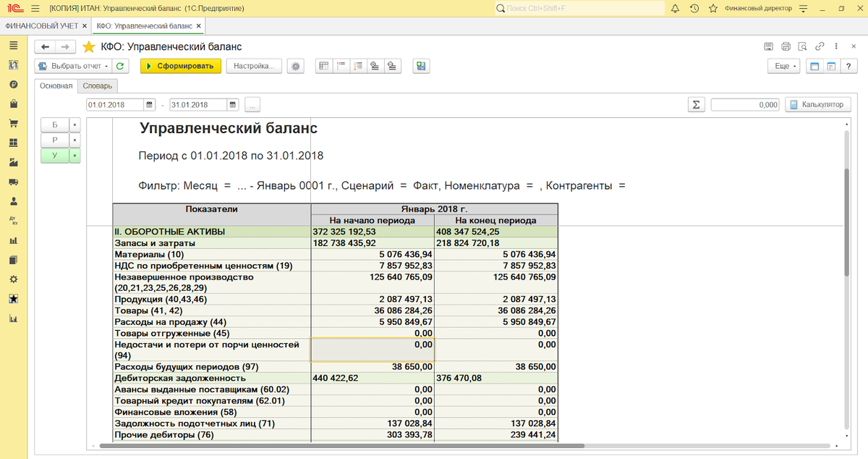Choose period with the ellipsis button
The height and width of the screenshot is (459, 868).
252,104
